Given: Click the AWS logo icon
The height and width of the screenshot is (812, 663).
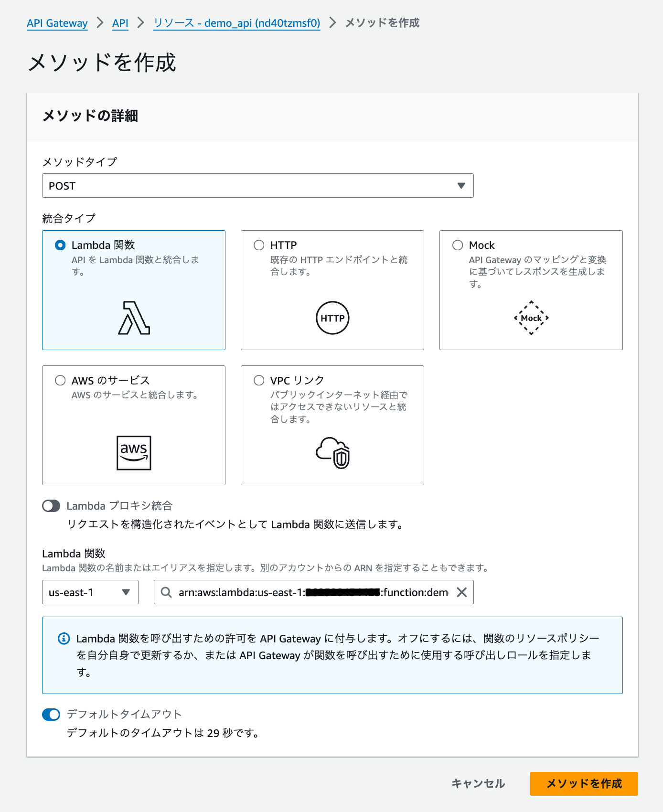Looking at the screenshot, I should 134,453.
